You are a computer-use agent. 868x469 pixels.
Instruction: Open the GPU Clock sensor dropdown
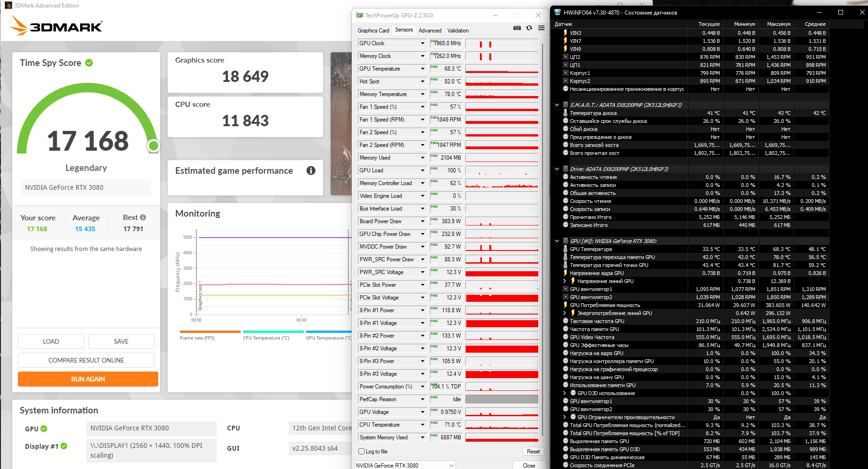[x=422, y=43]
